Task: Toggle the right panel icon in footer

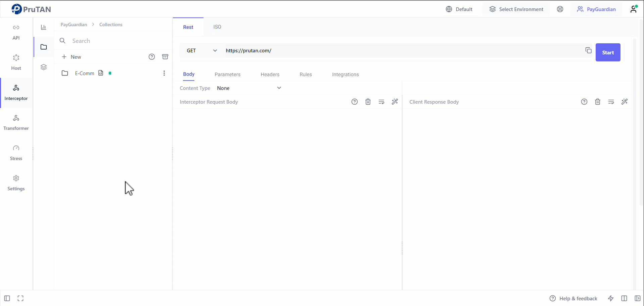Action: click(638, 298)
